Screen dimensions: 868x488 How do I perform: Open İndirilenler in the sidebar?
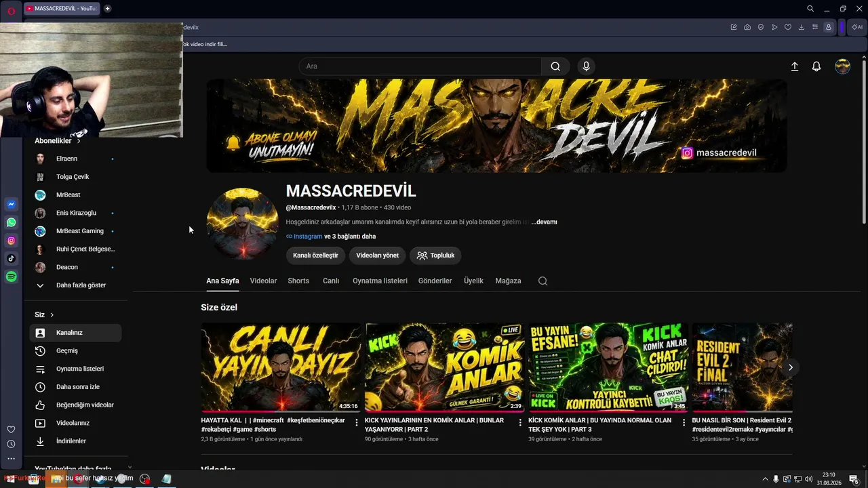tap(75, 441)
